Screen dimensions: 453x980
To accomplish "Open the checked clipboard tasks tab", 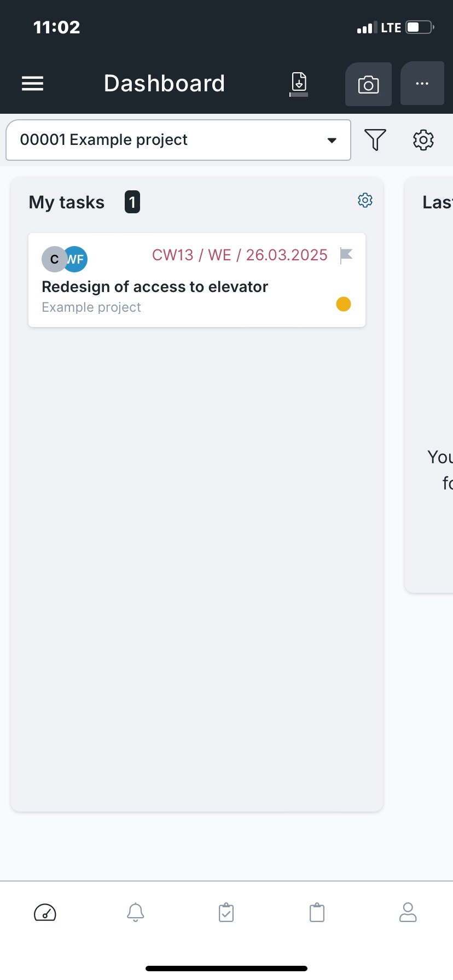I will [226, 913].
